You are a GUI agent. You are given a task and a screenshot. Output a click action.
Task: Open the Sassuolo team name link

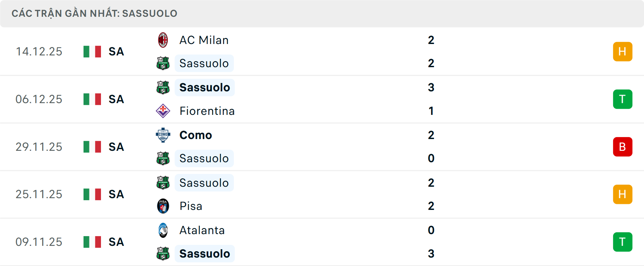tap(204, 63)
